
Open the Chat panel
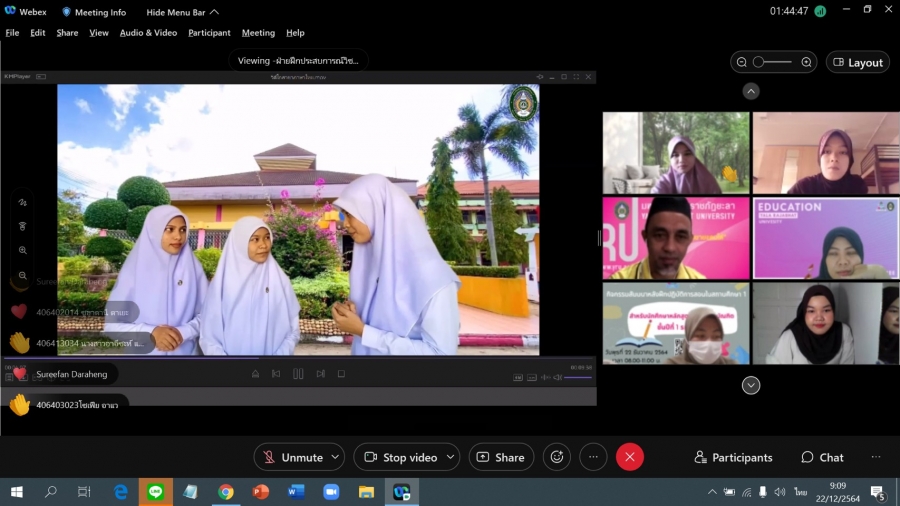point(822,457)
